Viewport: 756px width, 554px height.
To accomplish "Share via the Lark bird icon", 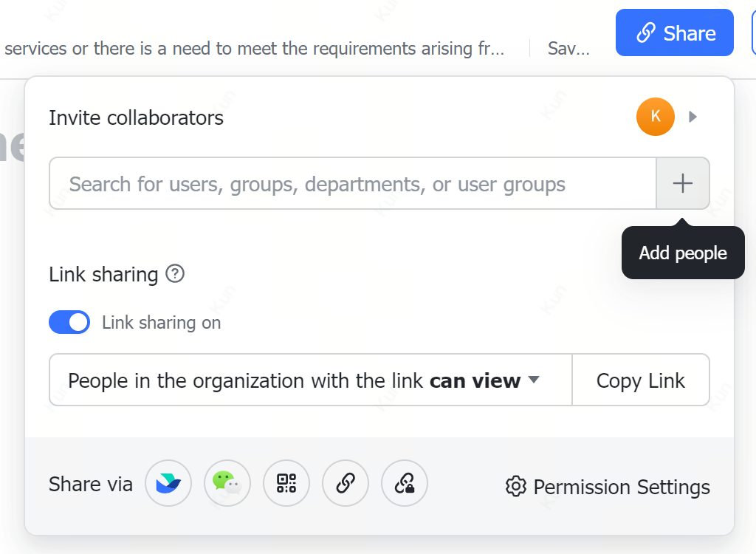I will click(x=168, y=484).
